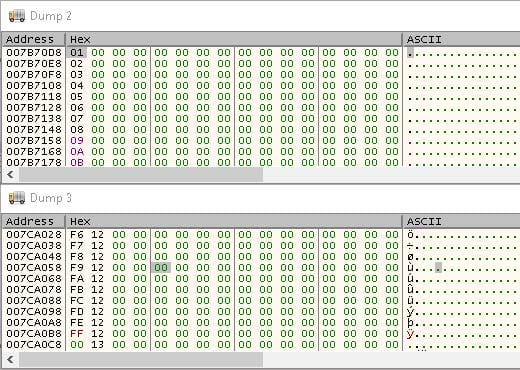520x370 pixels.
Task: Select hex byte 04 in Dump 2
Action: point(77,86)
